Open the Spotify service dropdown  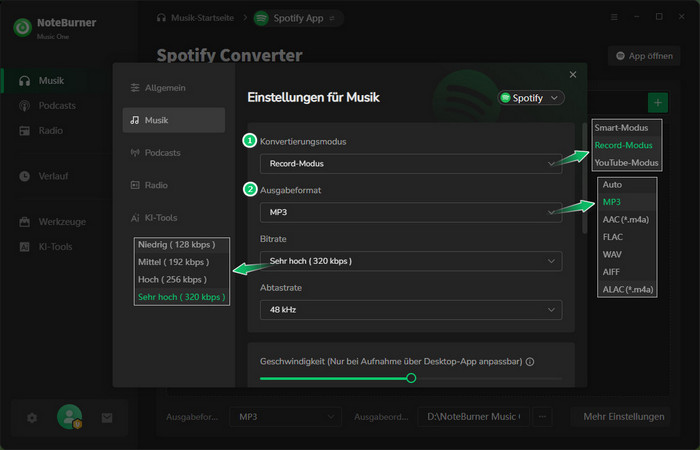coord(531,98)
